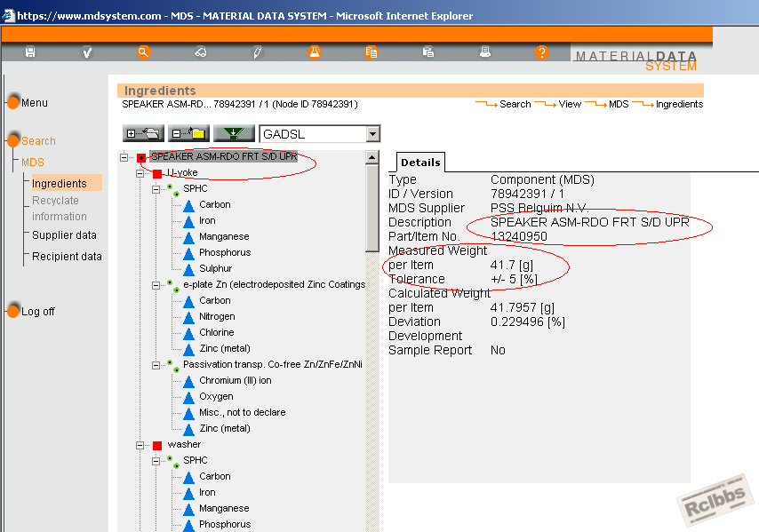Select Misc., not to declare tree item

pyautogui.click(x=242, y=412)
